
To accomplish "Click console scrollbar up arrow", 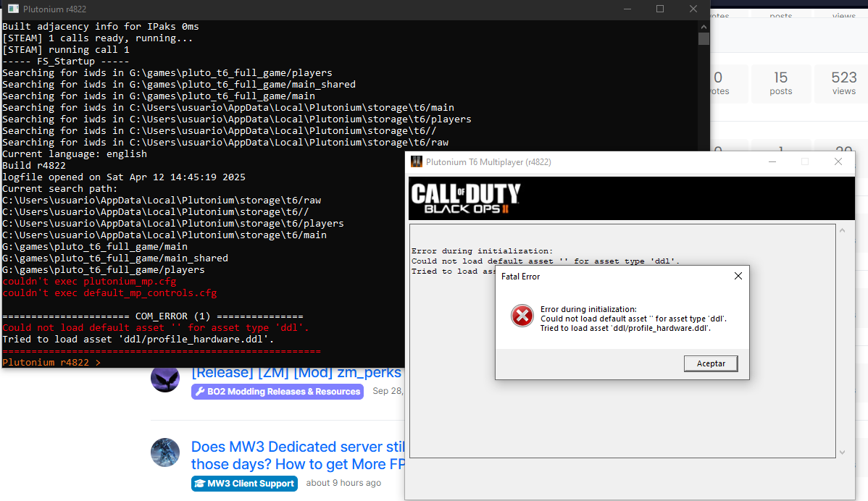I will (x=704, y=27).
